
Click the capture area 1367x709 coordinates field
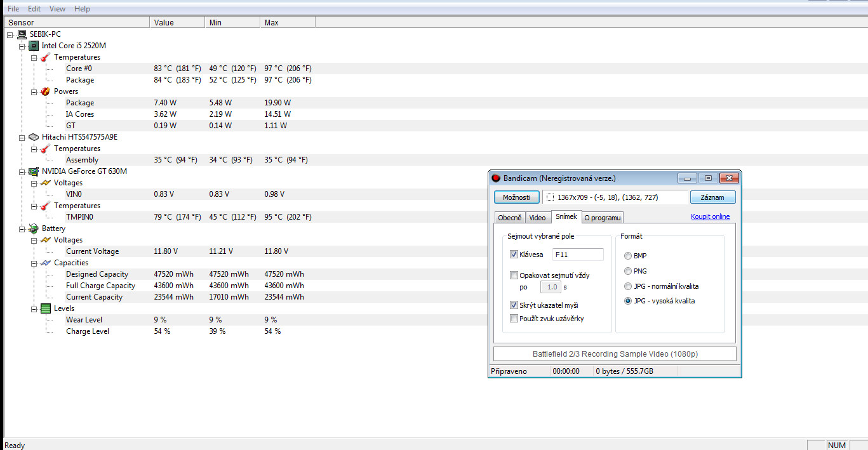point(615,197)
